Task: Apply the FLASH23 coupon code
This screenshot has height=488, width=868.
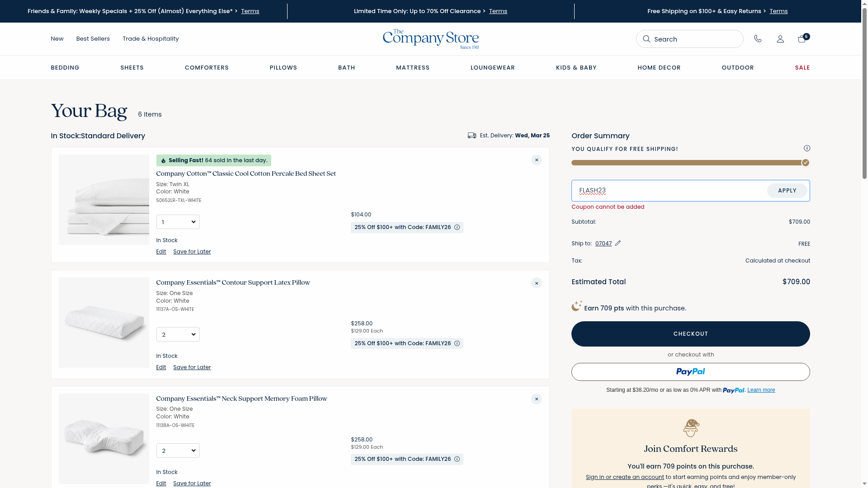Action: coord(787,191)
